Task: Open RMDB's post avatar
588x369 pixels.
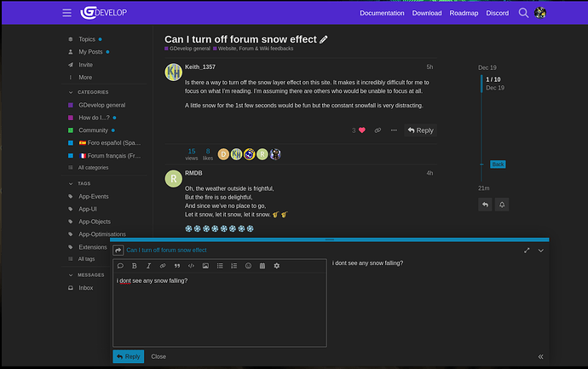Action: [173, 178]
